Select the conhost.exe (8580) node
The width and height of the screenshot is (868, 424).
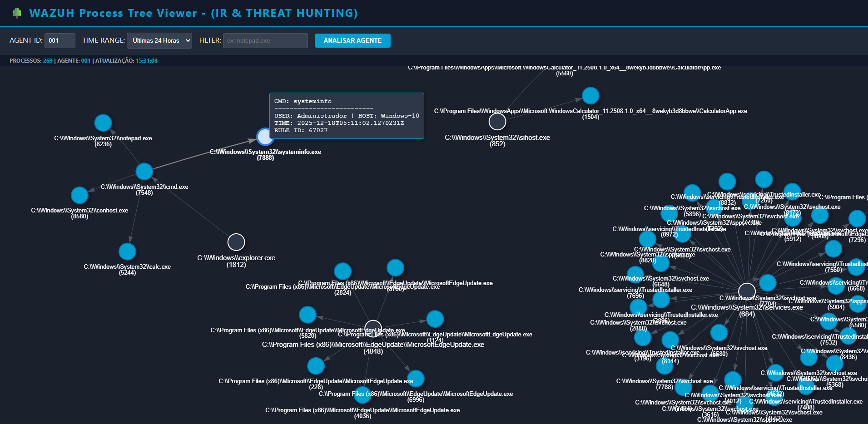coord(79,195)
